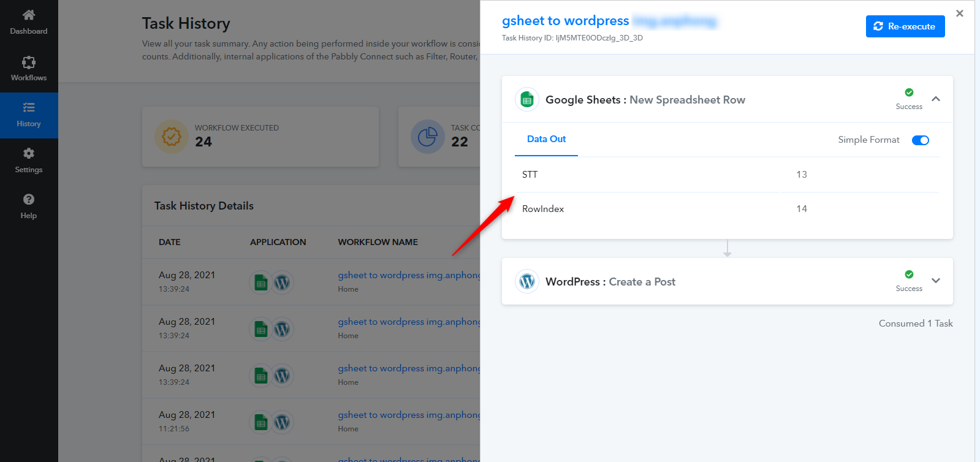Click the WORKFLOW NAME column header
The image size is (980, 462).
[378, 242]
